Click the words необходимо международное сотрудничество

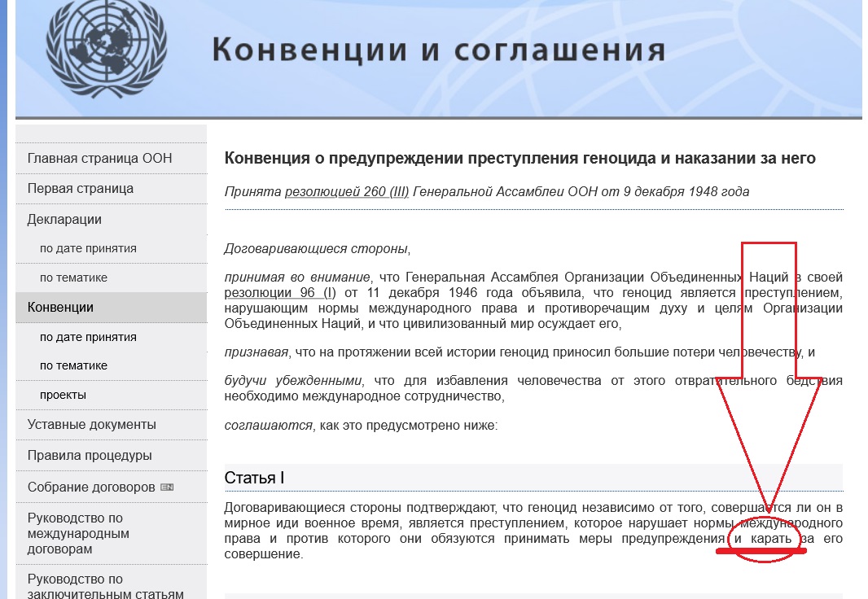tap(364, 396)
